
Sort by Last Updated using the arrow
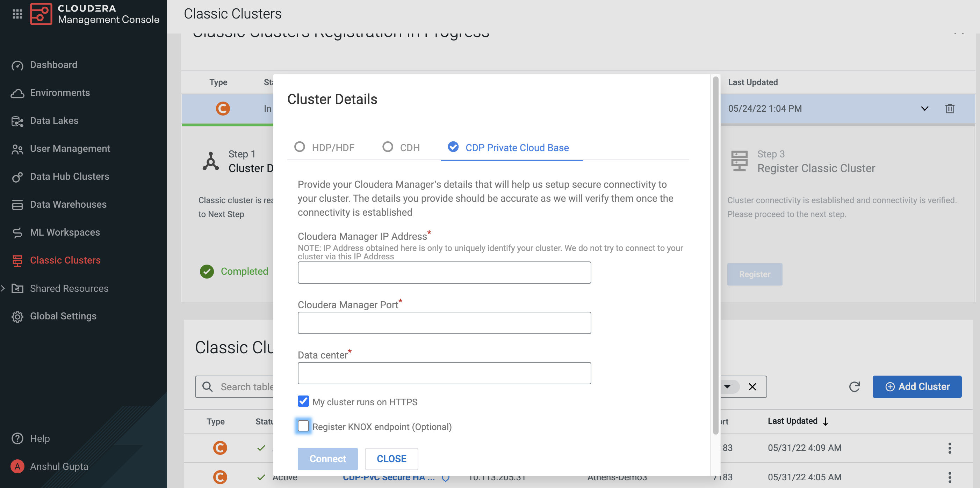click(x=826, y=421)
